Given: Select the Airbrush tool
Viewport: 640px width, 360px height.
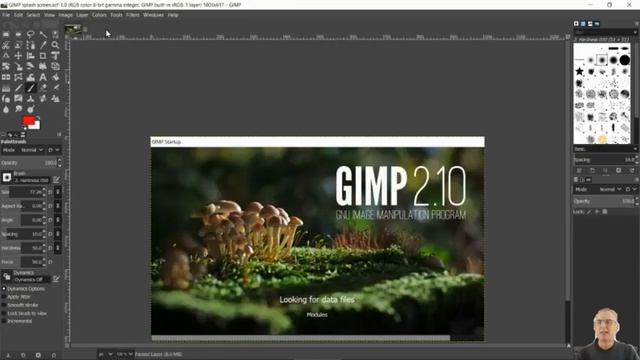Looking at the screenshot, I should pyautogui.click(x=55, y=88).
